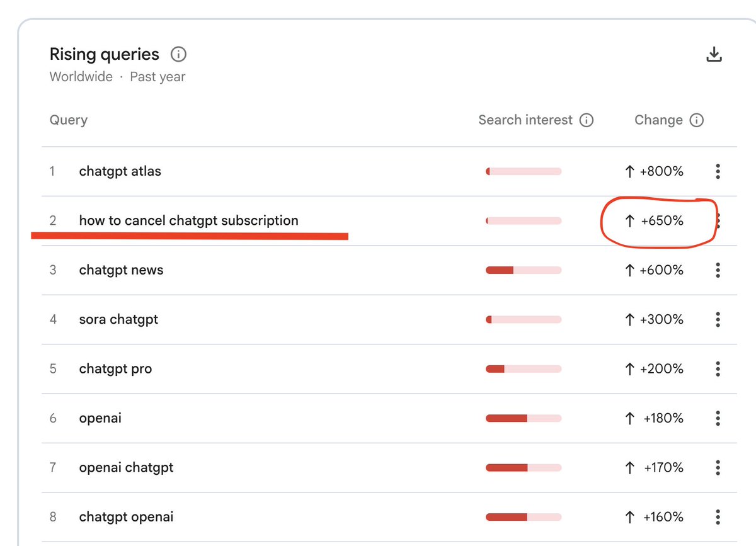Show Search interest info tooltip icon
Screen dimensions: 756x546
(x=587, y=120)
